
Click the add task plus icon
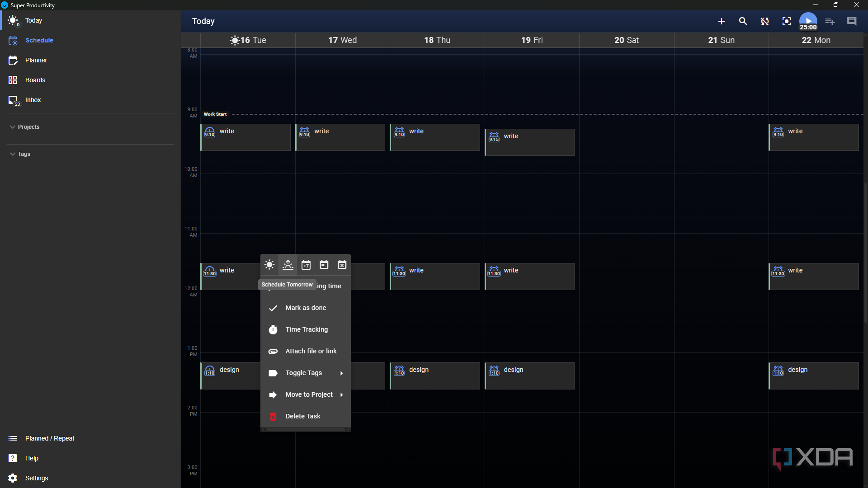tap(722, 21)
